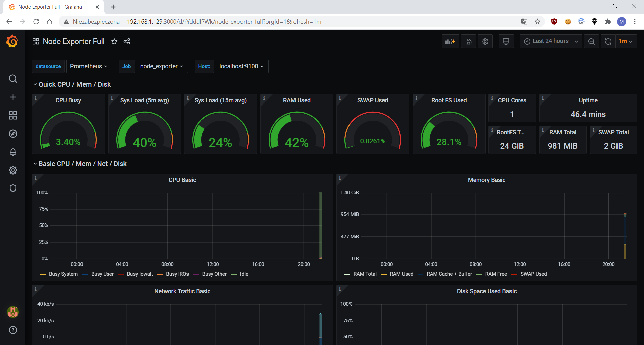The image size is (644, 345).
Task: Reload the page in browser
Action: [x=36, y=22]
